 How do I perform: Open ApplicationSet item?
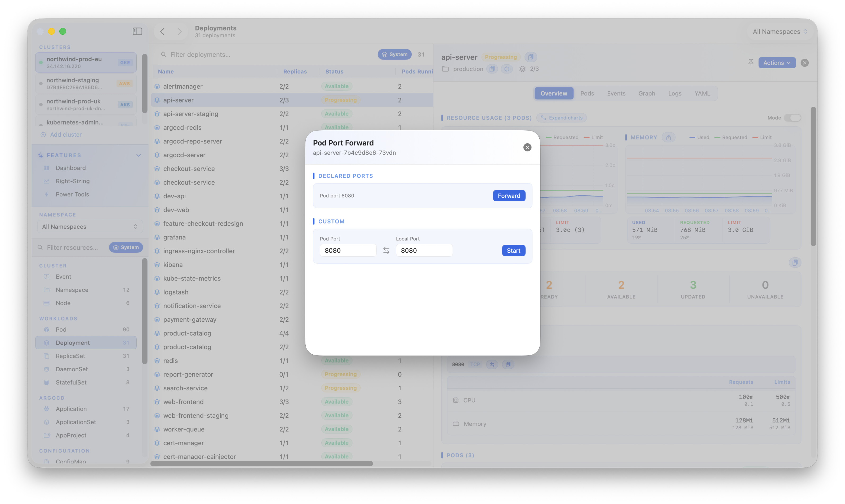click(x=86, y=422)
